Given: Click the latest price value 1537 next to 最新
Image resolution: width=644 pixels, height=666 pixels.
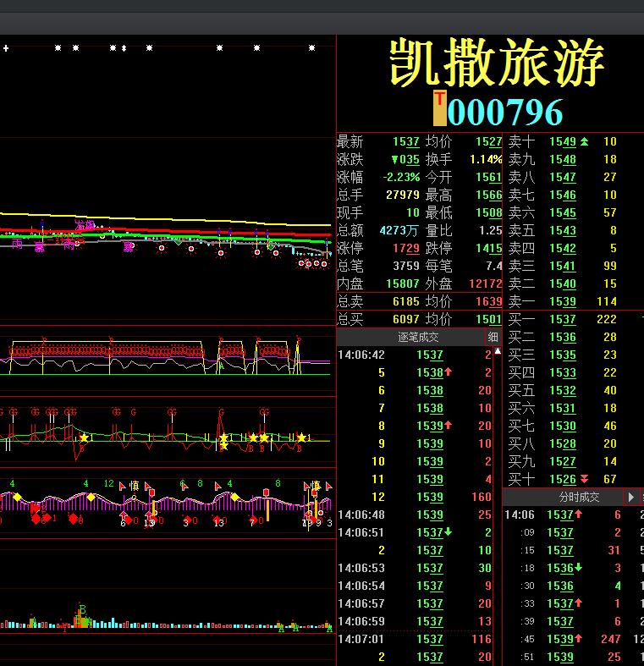Looking at the screenshot, I should [x=405, y=141].
